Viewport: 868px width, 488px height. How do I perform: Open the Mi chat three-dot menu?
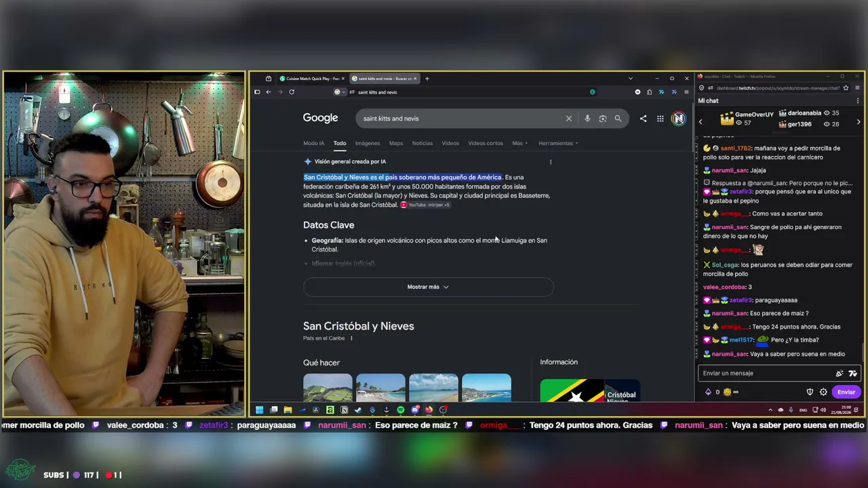(858, 101)
